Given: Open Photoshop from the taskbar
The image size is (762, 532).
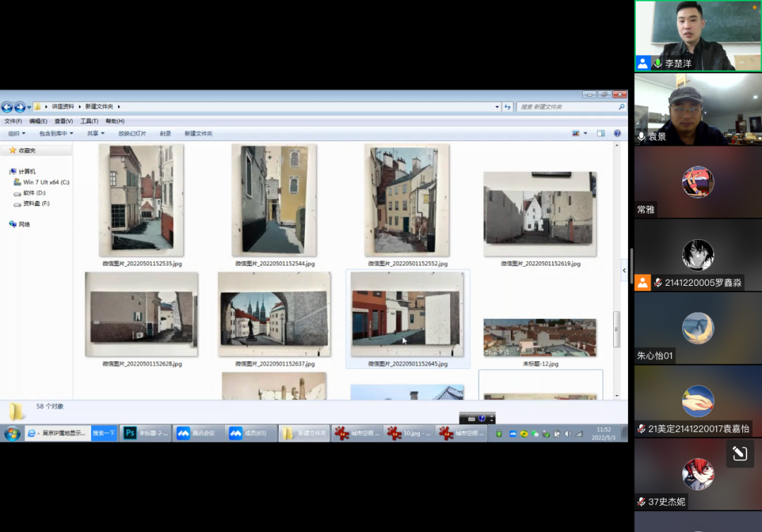Looking at the screenshot, I should (146, 433).
